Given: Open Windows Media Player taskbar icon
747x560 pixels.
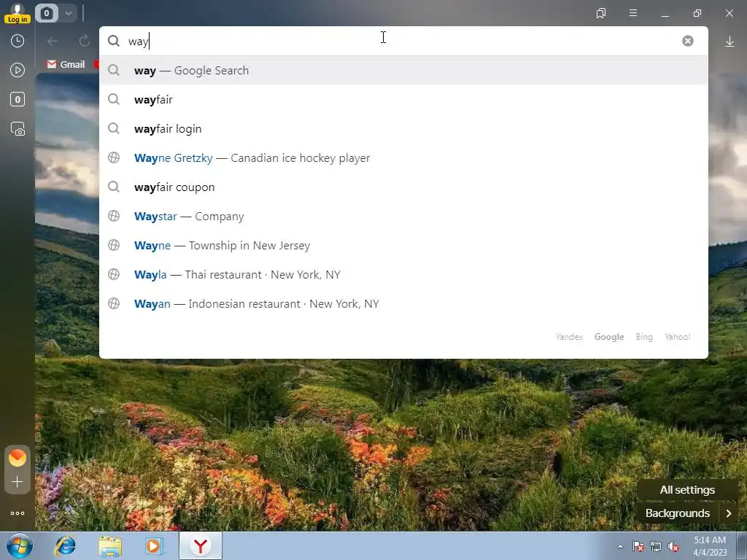Looking at the screenshot, I should click(x=154, y=545).
